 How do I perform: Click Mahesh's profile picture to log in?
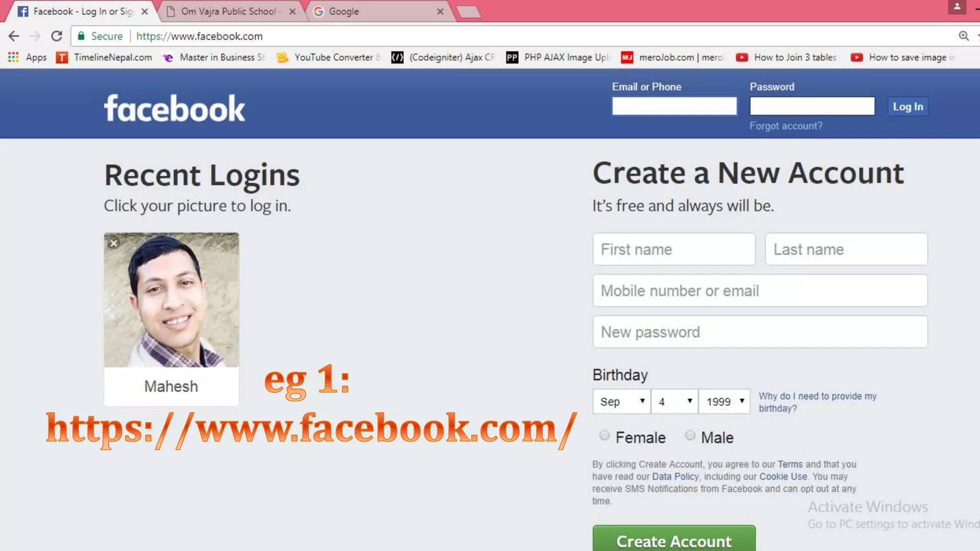171,300
